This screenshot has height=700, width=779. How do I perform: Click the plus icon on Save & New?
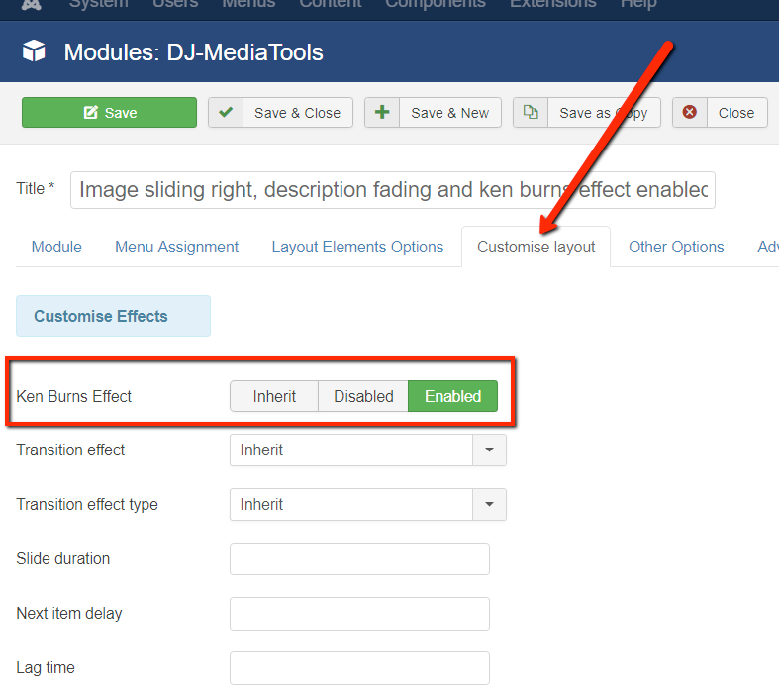[382, 112]
